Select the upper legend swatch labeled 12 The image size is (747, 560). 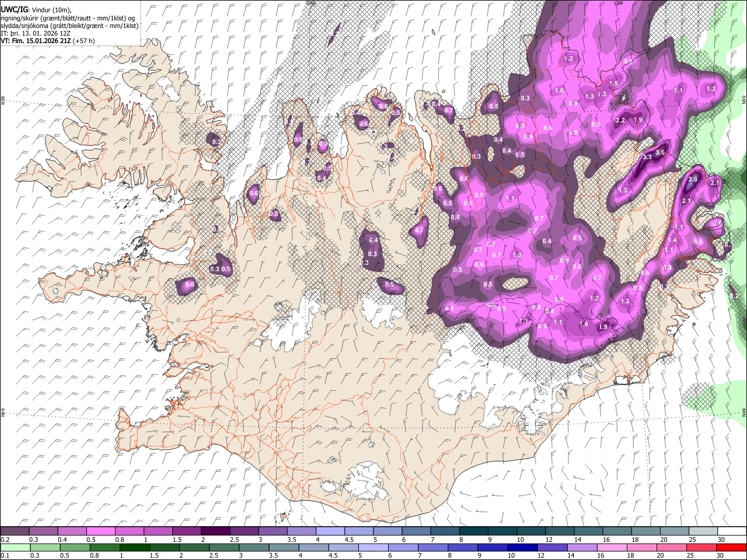[x=559, y=531]
